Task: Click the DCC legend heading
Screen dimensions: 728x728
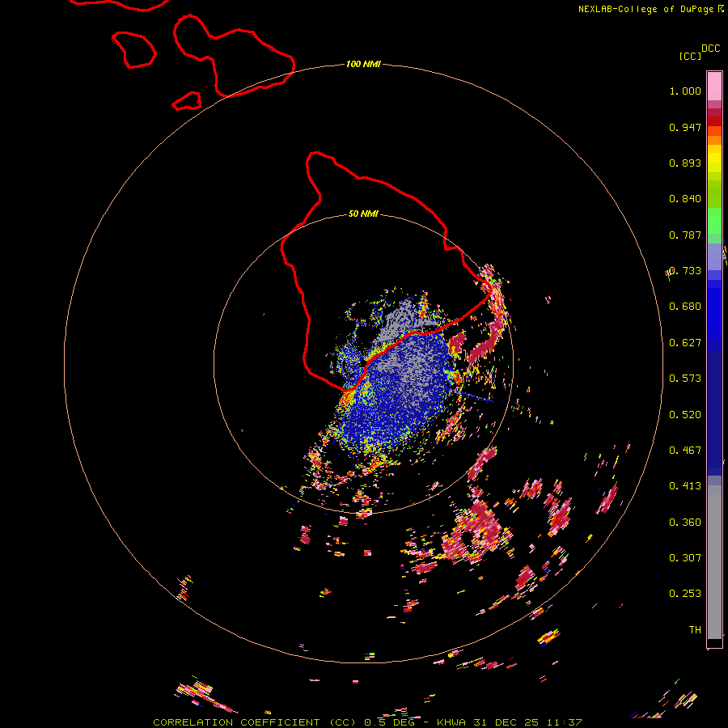Action: [710, 49]
